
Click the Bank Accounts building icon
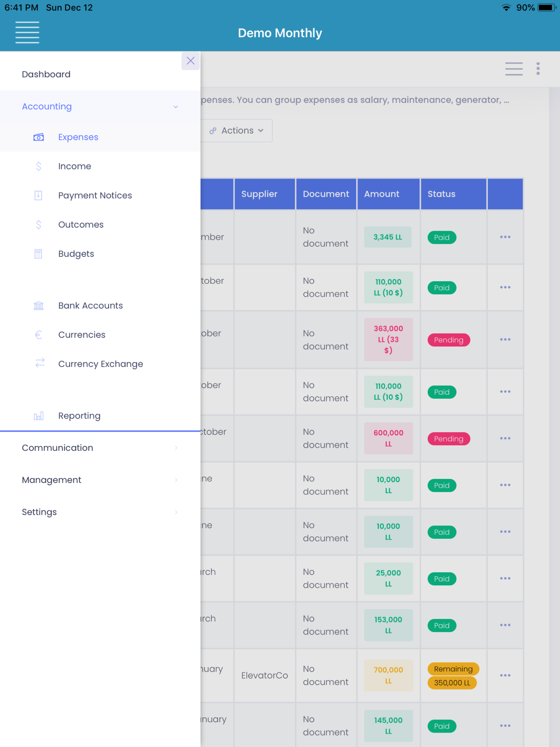pyautogui.click(x=39, y=306)
